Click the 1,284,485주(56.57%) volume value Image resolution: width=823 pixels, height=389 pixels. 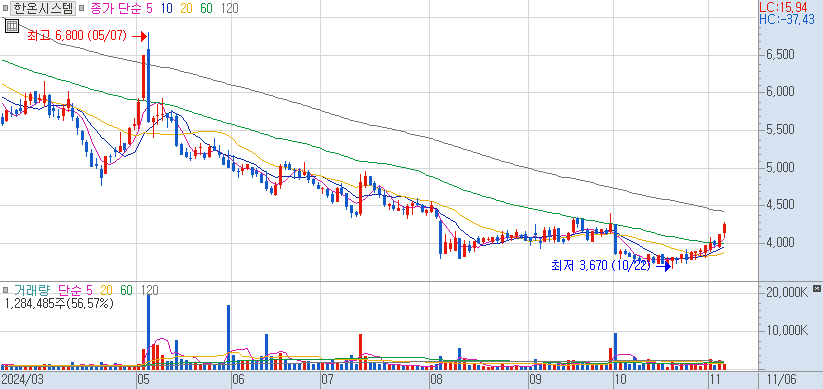pos(59,303)
